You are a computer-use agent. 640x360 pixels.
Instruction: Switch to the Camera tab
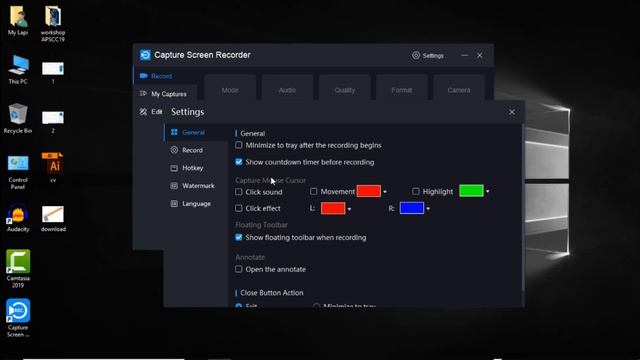459,87
